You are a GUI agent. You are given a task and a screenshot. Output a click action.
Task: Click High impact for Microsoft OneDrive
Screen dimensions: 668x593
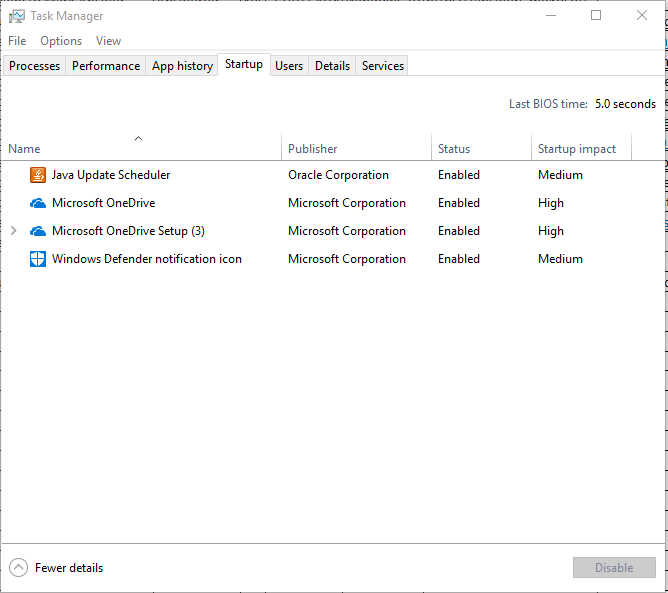pos(551,203)
